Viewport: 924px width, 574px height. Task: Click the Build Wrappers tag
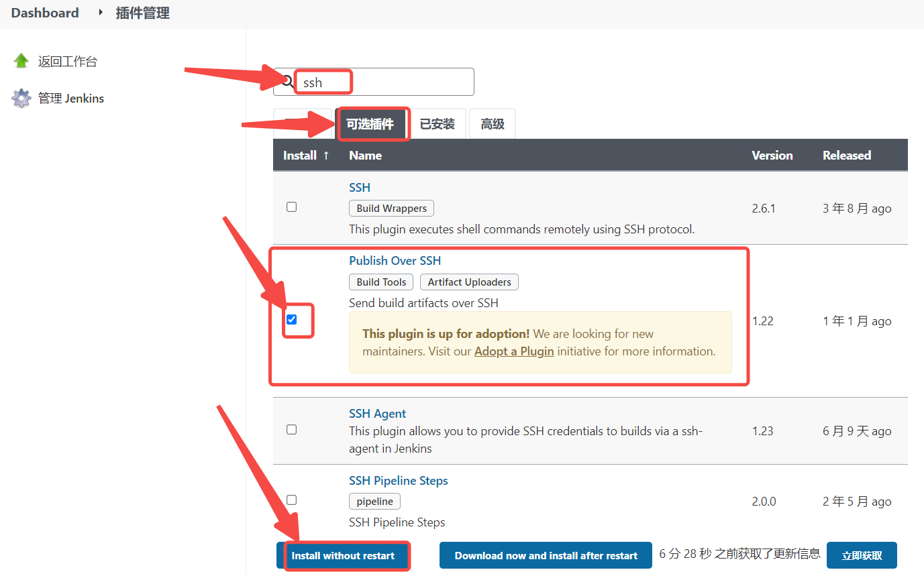(x=392, y=209)
